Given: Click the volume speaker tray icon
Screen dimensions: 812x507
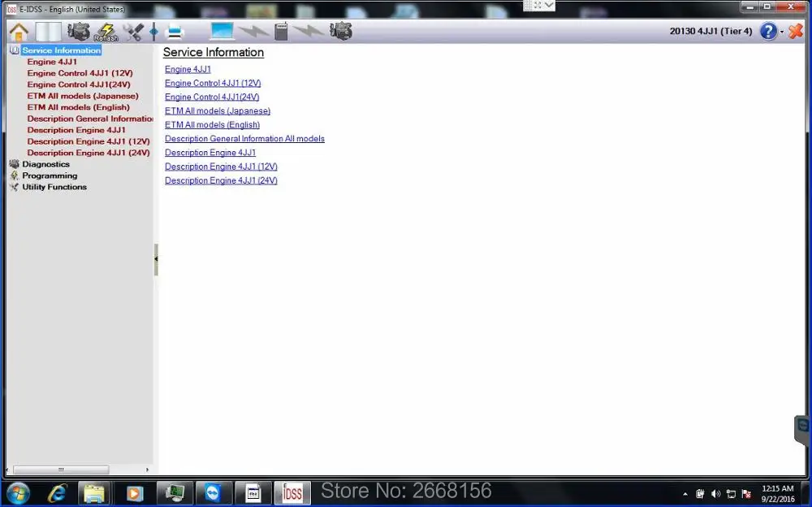Looking at the screenshot, I should pos(715,494).
